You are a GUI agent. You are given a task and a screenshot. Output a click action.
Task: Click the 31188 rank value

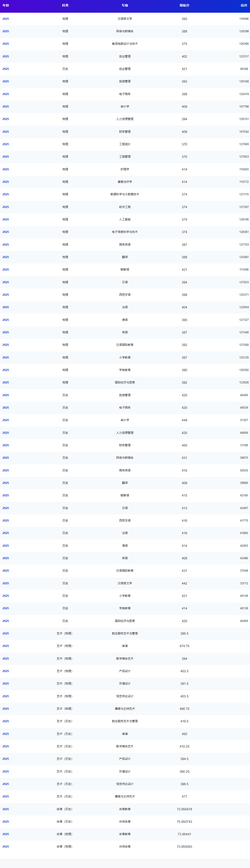point(244,445)
